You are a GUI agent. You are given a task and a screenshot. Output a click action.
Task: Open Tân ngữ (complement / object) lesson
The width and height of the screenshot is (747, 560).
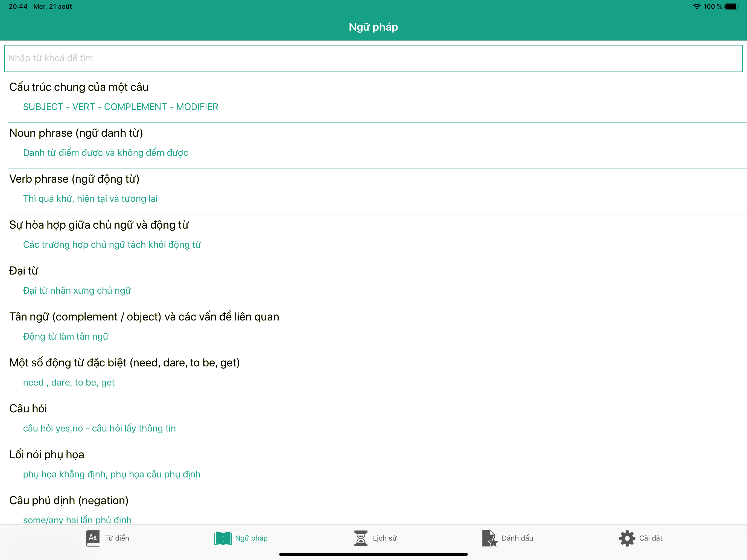[144, 317]
